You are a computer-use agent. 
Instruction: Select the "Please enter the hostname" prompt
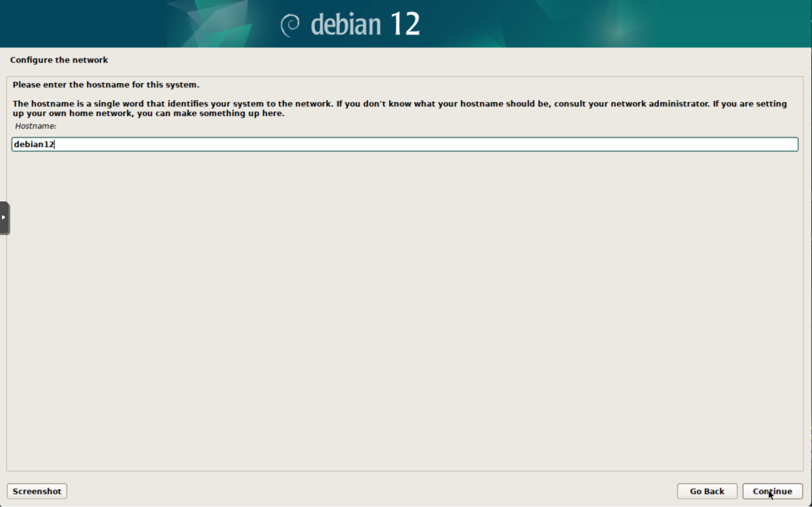click(x=106, y=84)
